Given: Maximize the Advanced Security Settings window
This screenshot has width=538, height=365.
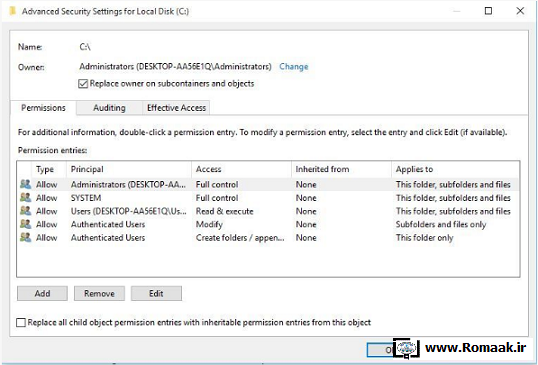Looking at the screenshot, I should point(488,11).
